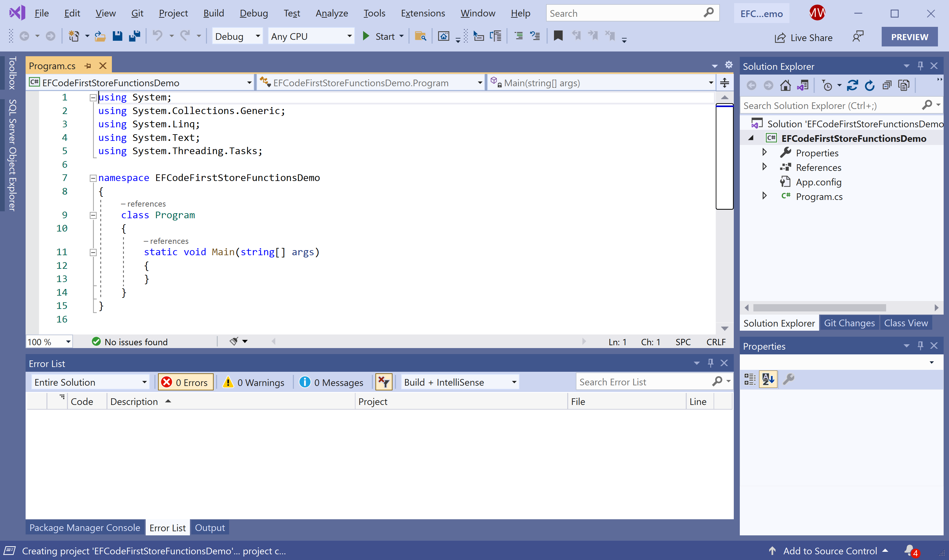Click the notifications bell in the status bar
The image size is (949, 560).
[909, 551]
